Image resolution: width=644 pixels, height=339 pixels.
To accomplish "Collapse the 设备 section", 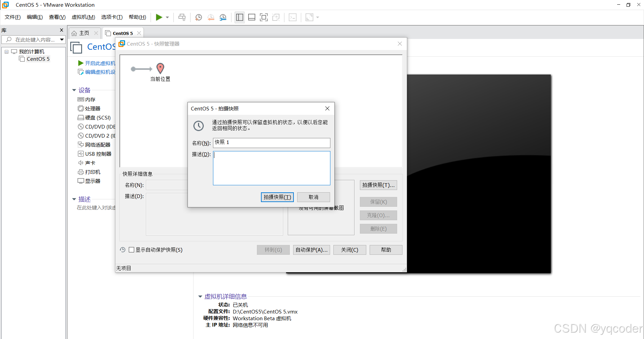I will point(74,90).
